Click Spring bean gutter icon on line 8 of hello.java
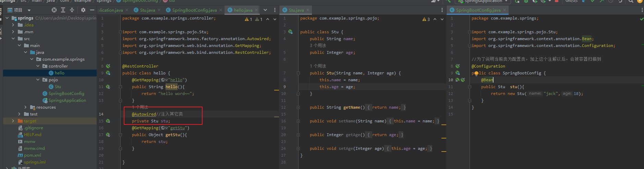This screenshot has width=644, height=169. pyautogui.click(x=108, y=66)
